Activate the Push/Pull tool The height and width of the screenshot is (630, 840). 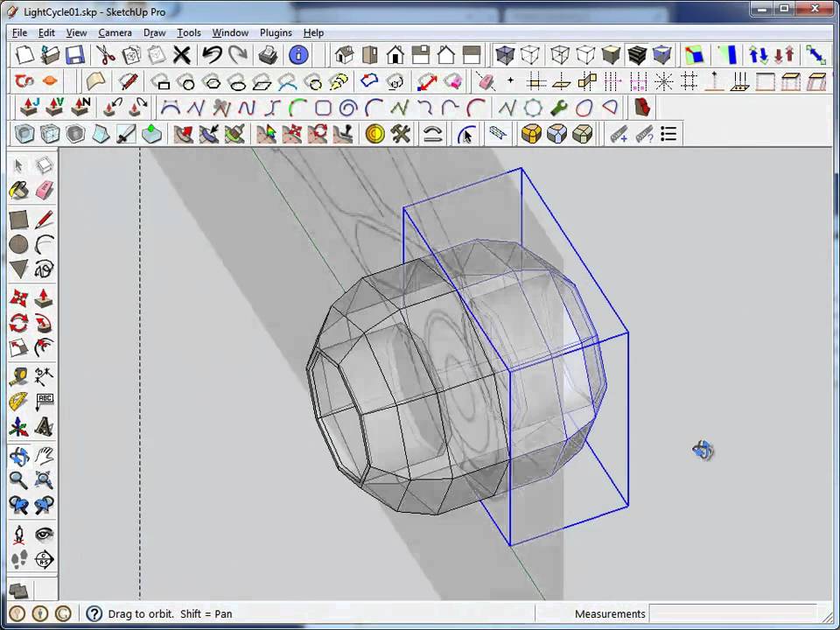point(44,299)
